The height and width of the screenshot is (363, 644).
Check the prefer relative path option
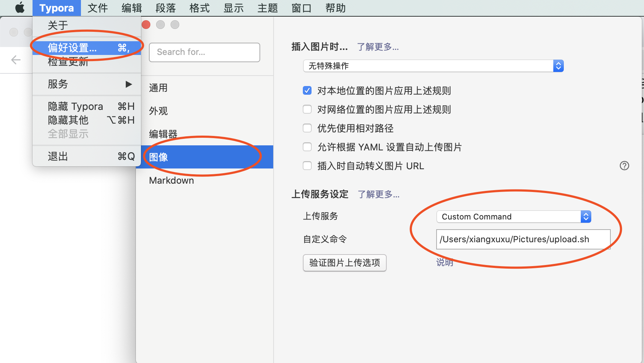pyautogui.click(x=307, y=128)
